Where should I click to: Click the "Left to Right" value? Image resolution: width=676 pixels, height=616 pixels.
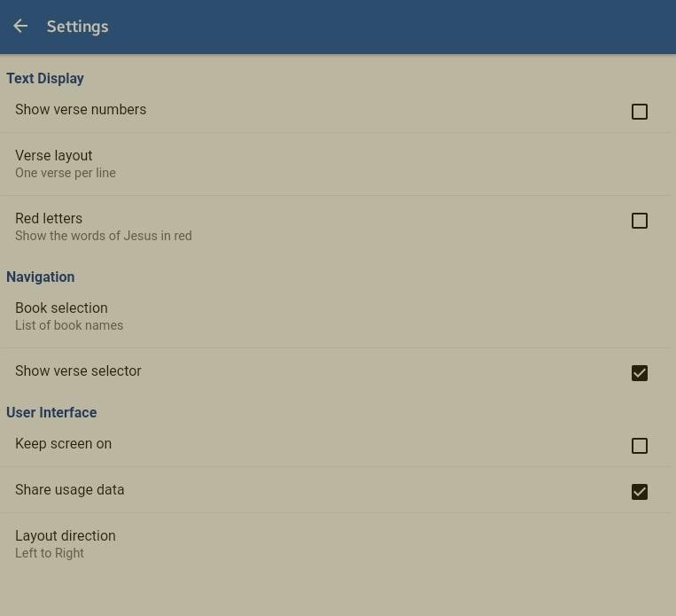point(50,553)
